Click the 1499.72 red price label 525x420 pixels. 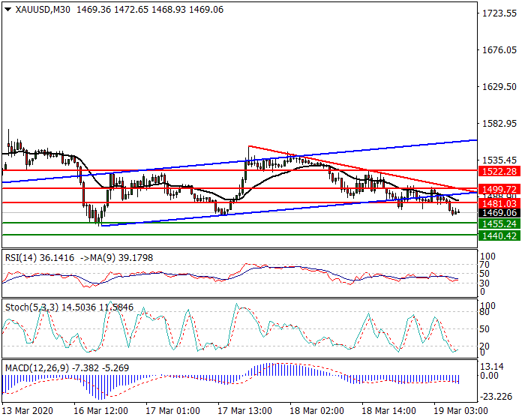pyautogui.click(x=499, y=189)
